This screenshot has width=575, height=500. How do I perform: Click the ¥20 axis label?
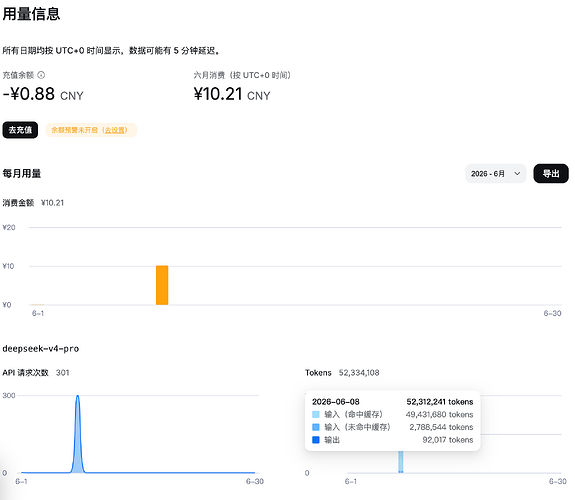point(9,227)
